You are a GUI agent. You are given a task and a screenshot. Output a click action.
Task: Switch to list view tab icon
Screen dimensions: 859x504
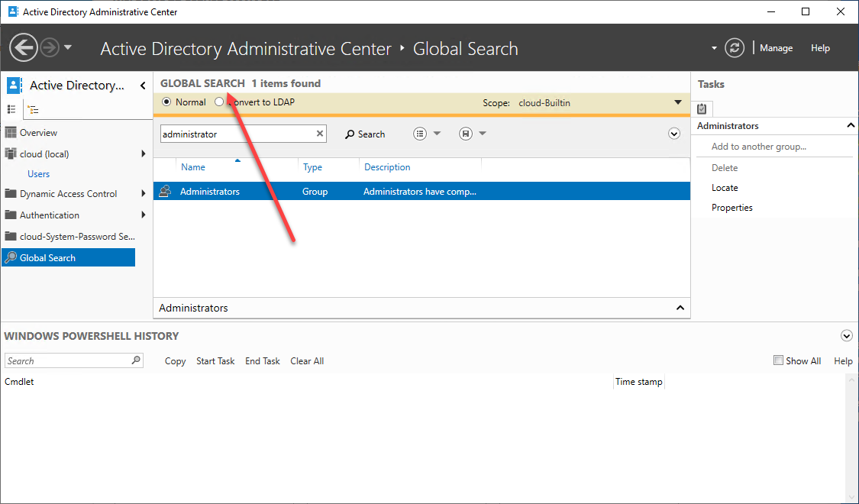pyautogui.click(x=11, y=109)
